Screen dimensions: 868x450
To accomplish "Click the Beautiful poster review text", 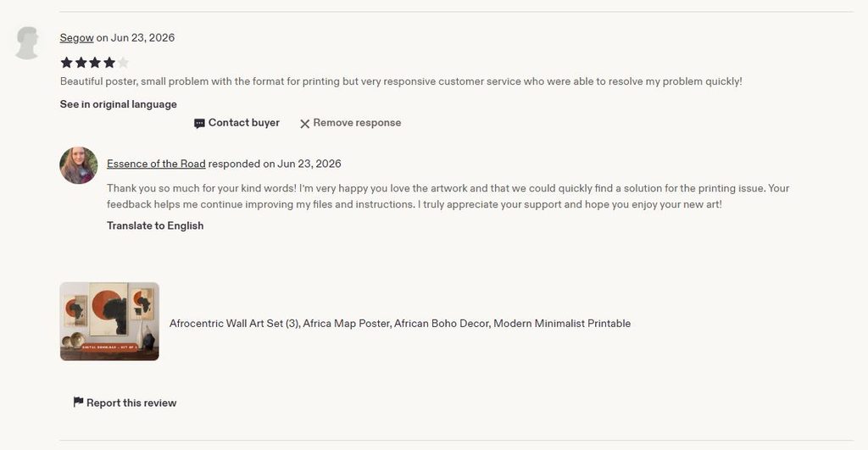I will [401, 81].
